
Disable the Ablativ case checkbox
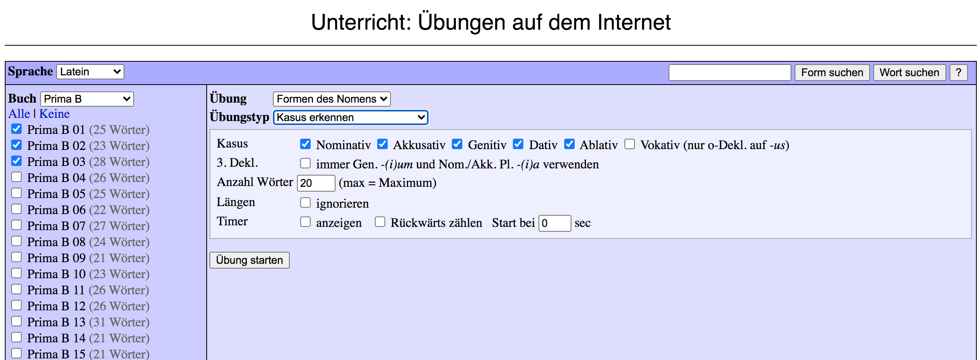569,144
